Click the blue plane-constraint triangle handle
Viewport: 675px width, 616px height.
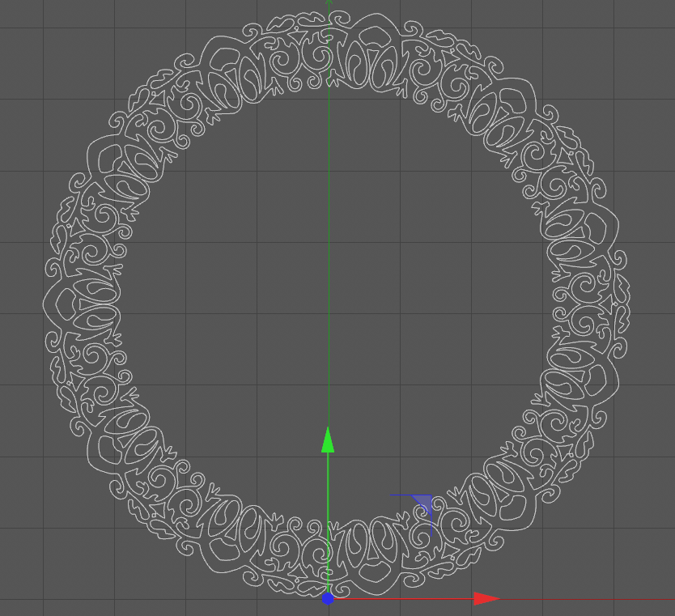point(423,503)
